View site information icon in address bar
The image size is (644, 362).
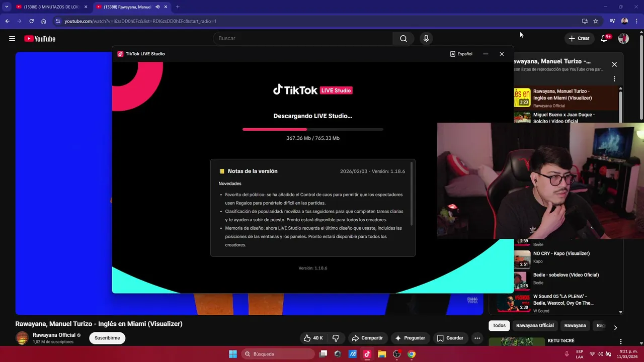[x=58, y=21]
